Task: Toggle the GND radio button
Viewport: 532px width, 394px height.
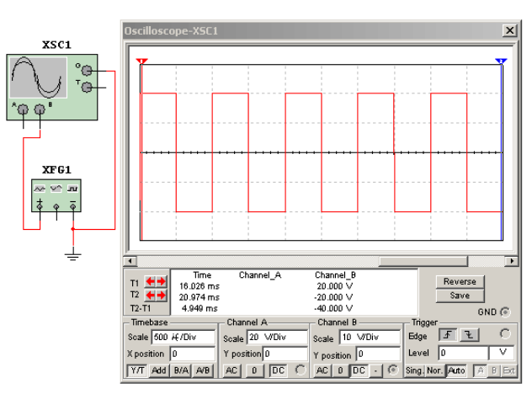Action: click(x=505, y=311)
